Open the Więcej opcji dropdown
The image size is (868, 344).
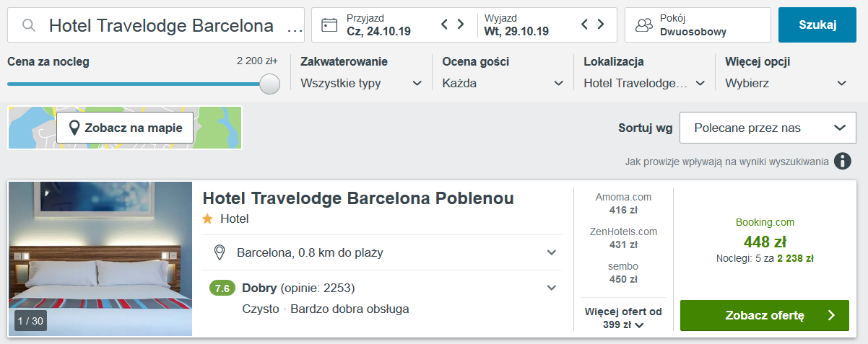pos(786,83)
